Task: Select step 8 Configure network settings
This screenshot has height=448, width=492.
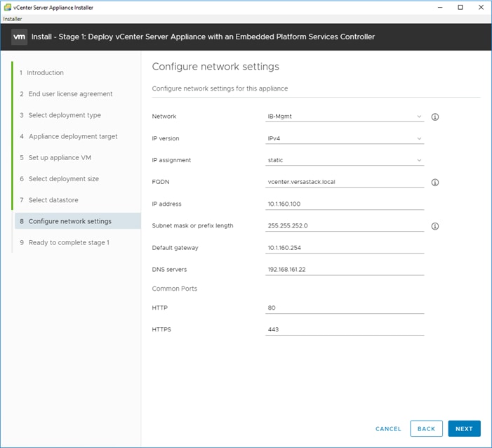Action: click(x=77, y=221)
